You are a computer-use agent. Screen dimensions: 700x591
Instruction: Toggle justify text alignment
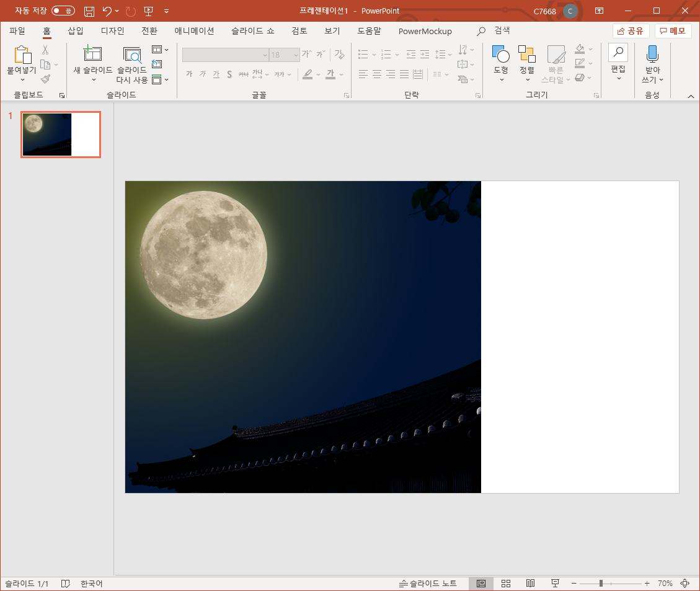pos(404,74)
